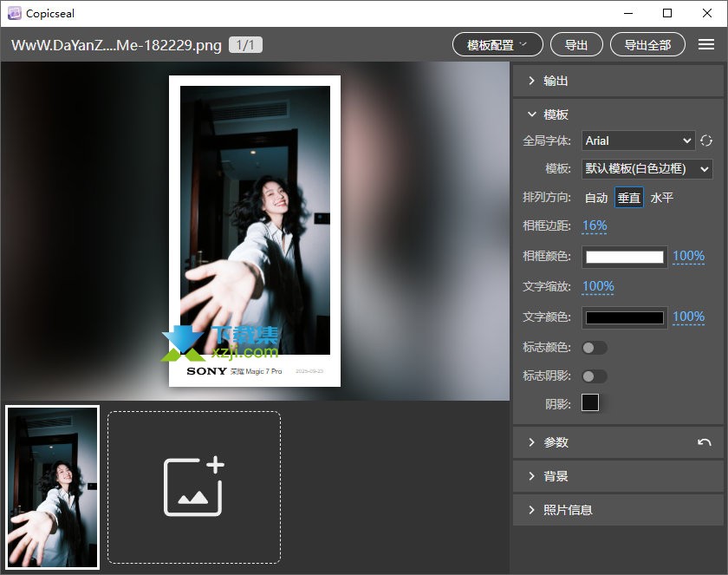Select the photo thumbnail in the filmstrip
728x575 pixels.
[52, 487]
